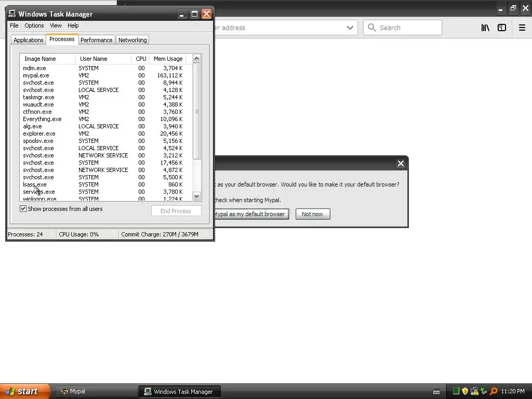Expand the Mypal address bar history dropdown
Screen dimensions: 532x399
tap(350, 28)
